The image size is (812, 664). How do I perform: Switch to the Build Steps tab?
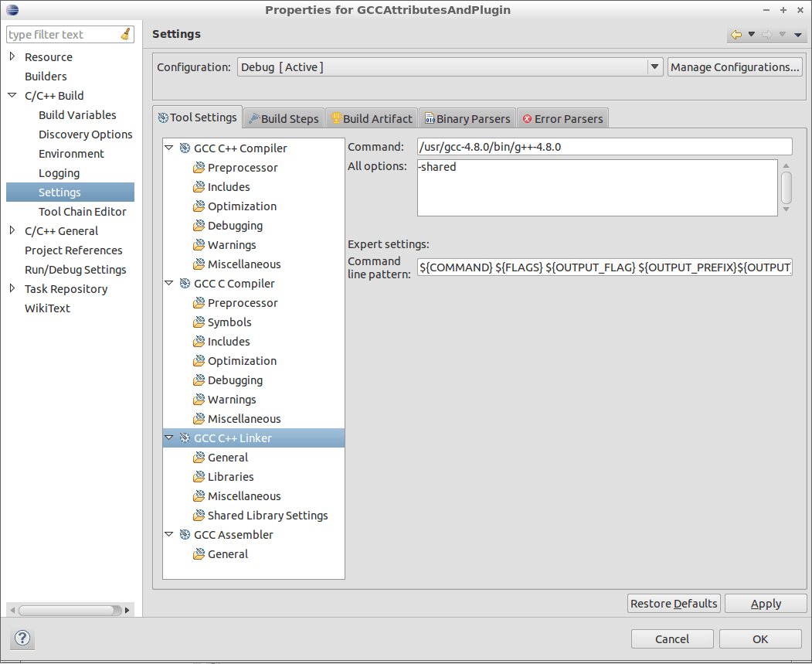[284, 118]
